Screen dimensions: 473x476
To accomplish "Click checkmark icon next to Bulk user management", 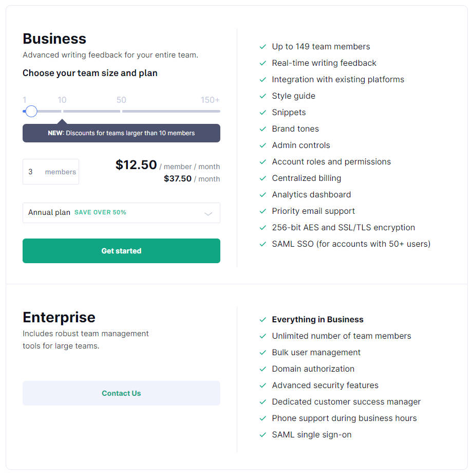I will point(263,353).
